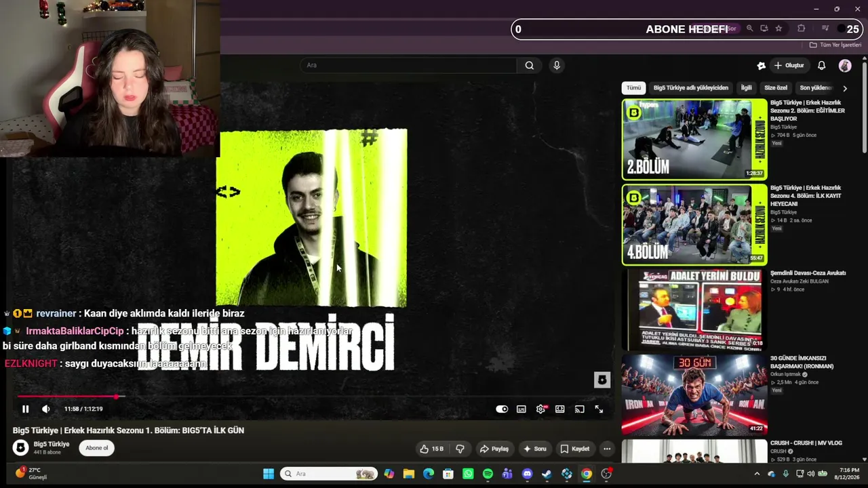Start voice search with the microphone

pyautogui.click(x=557, y=65)
